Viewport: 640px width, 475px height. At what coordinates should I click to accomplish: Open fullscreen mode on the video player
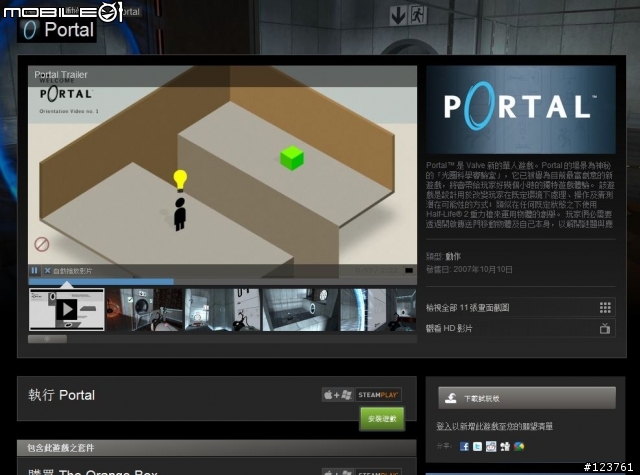(x=409, y=271)
